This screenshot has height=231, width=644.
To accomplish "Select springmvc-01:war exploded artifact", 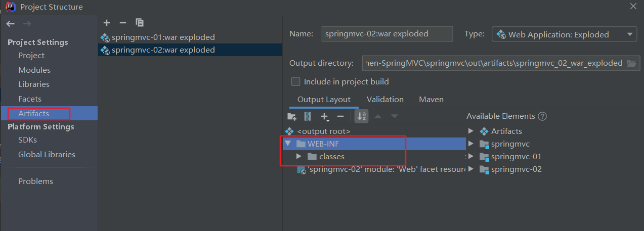I will click(163, 37).
